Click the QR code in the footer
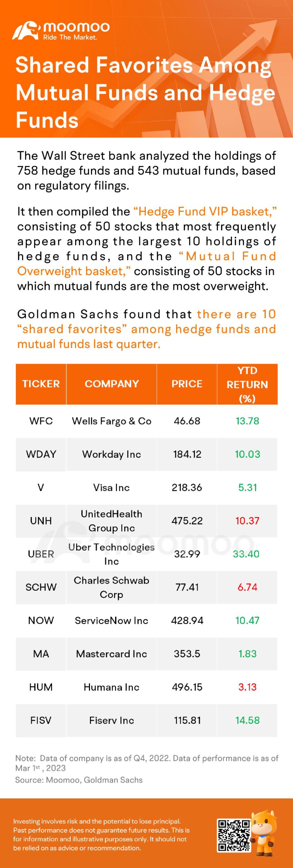The image size is (293, 868). tap(234, 835)
